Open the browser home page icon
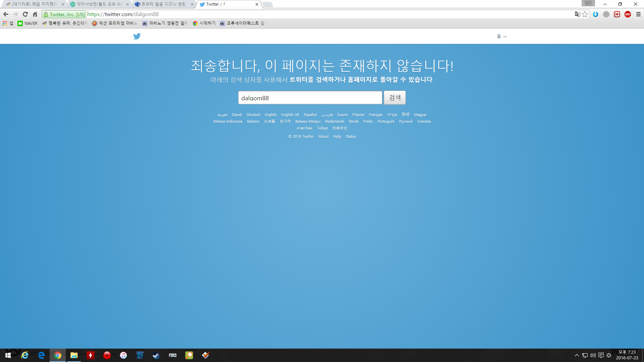Screen dimensions: 644x362 coord(35,14)
